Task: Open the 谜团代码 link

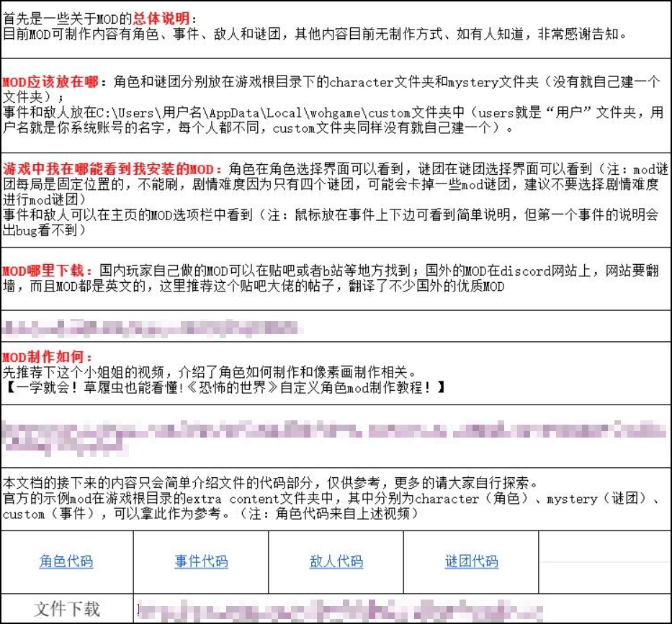Action: [x=471, y=561]
